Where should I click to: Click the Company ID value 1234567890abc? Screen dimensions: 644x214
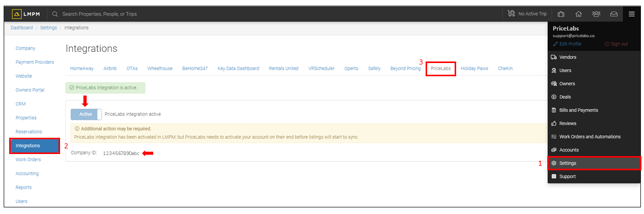coord(121,153)
